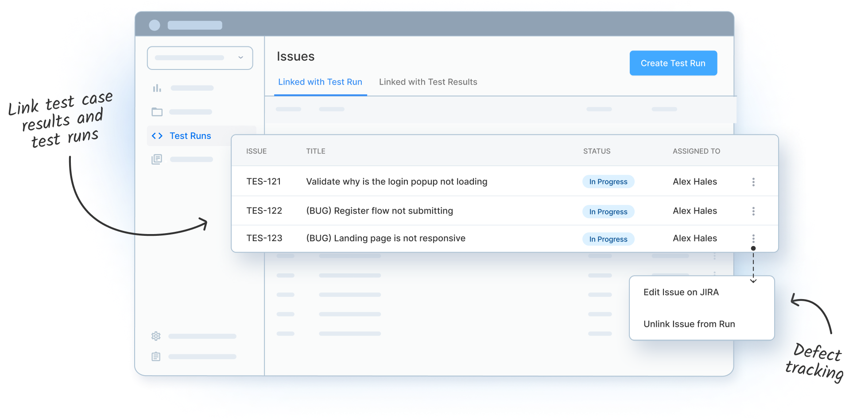
Task: Click the code brackets icon beside Test Runs
Action: [157, 136]
